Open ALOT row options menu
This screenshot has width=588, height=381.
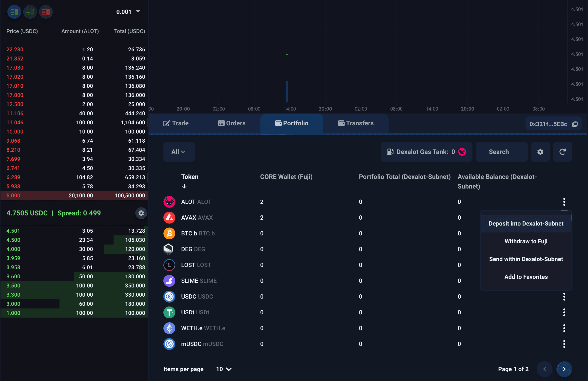564,202
